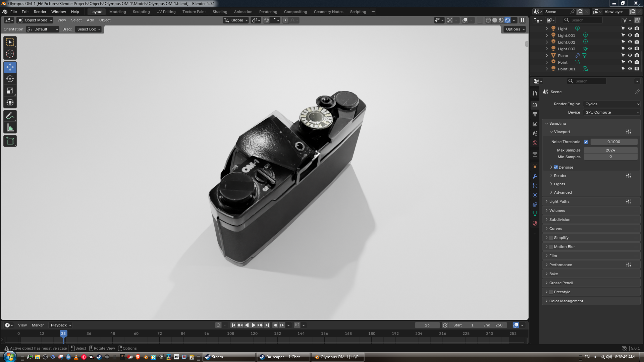Click the Max Samples value field

[x=610, y=150]
